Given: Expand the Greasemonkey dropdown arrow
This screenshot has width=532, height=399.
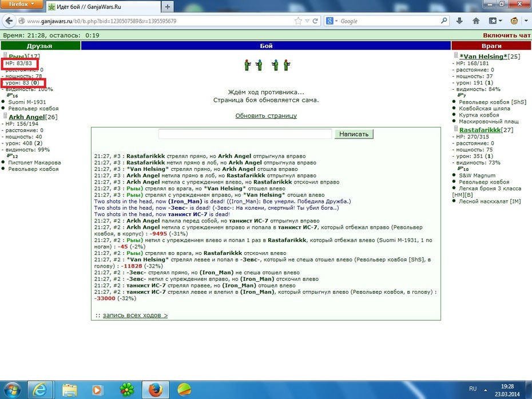Looking at the screenshot, I should 526,21.
